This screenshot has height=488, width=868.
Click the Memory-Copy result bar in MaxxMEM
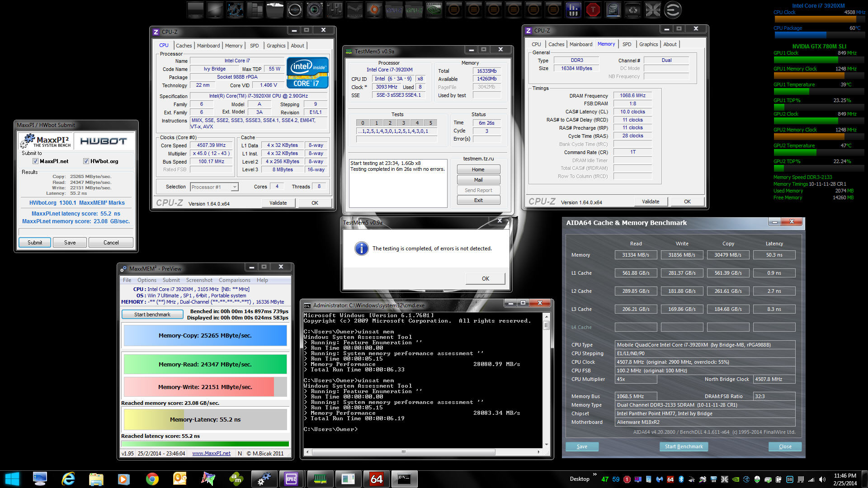(205, 335)
